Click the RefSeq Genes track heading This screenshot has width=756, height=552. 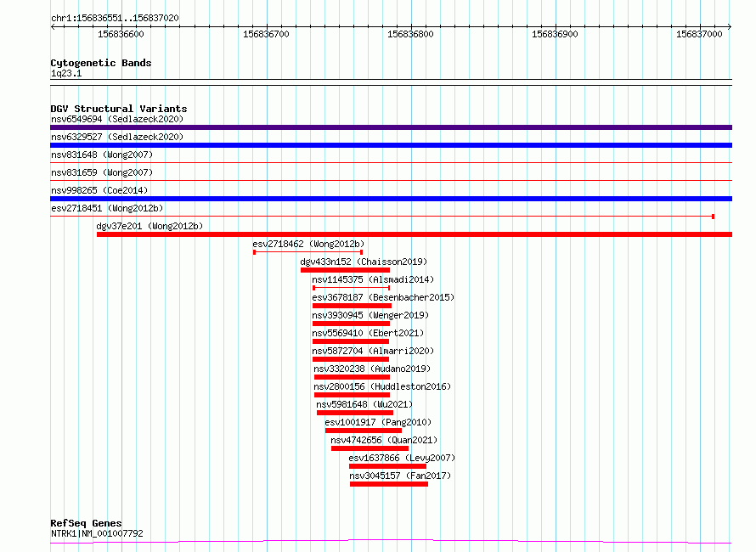coord(86,523)
